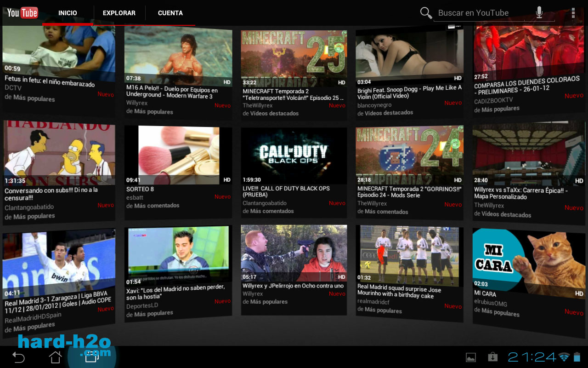Select the channel name DCTV
This screenshot has width=588, height=368.
tap(13, 87)
